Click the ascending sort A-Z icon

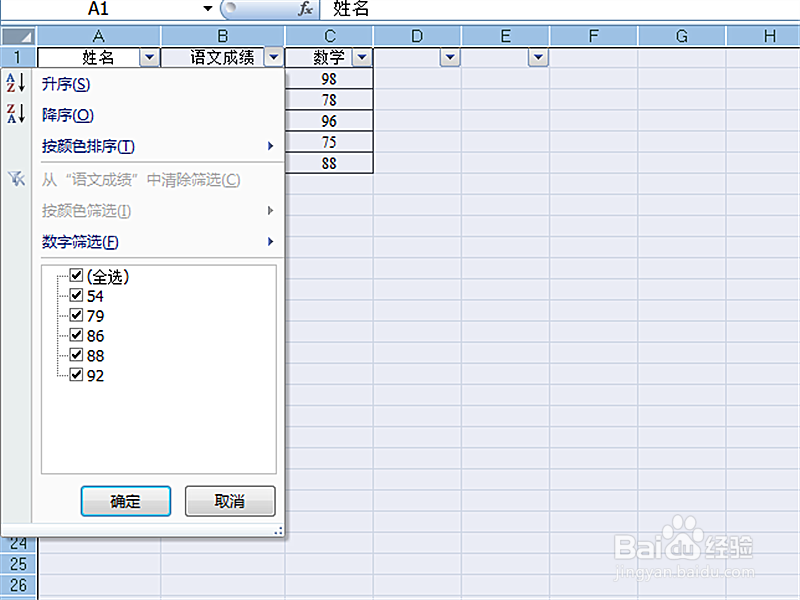(x=16, y=82)
